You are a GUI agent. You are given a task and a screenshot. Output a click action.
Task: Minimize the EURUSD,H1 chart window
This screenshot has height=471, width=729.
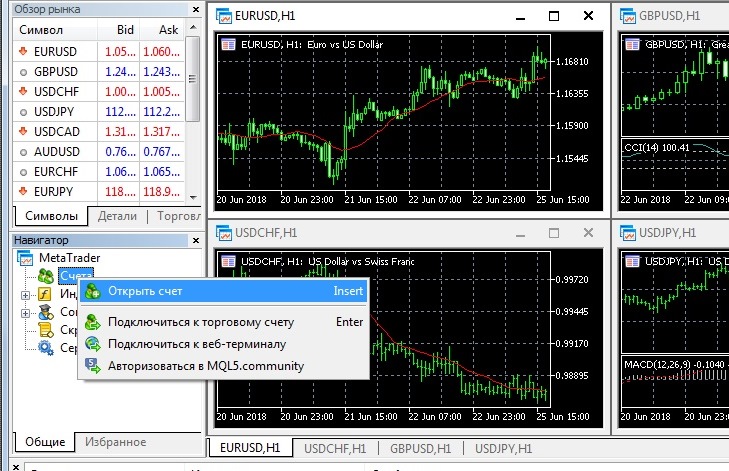[520, 17]
